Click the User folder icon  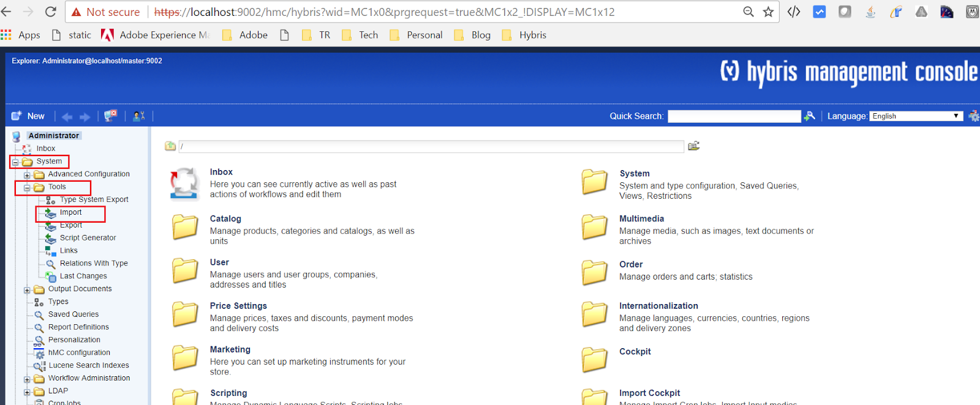pos(185,270)
